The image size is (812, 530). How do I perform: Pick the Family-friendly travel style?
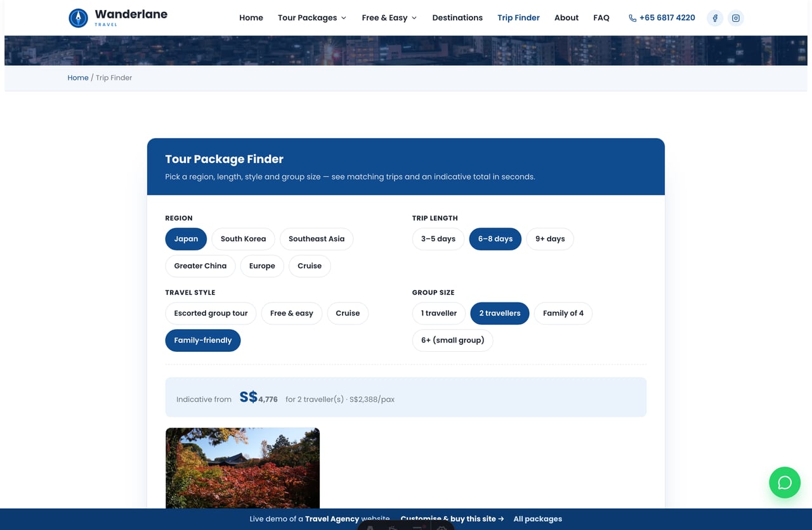tap(203, 340)
